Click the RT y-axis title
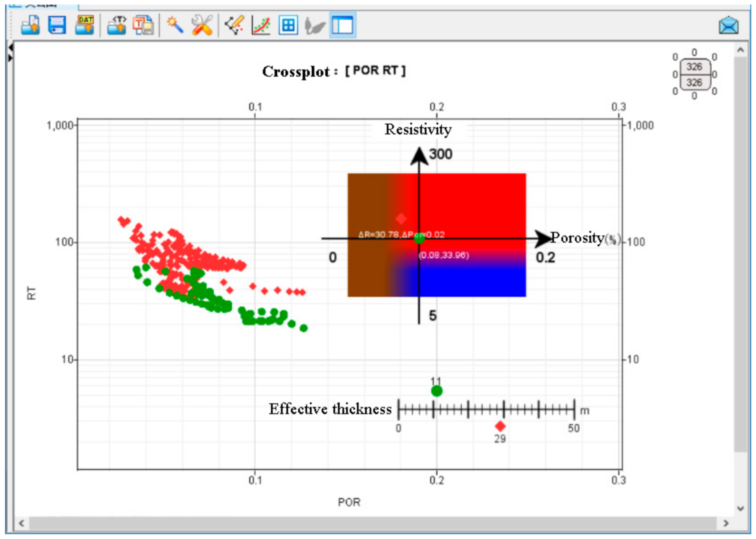Viewport: 756px width, 539px height. 32,293
